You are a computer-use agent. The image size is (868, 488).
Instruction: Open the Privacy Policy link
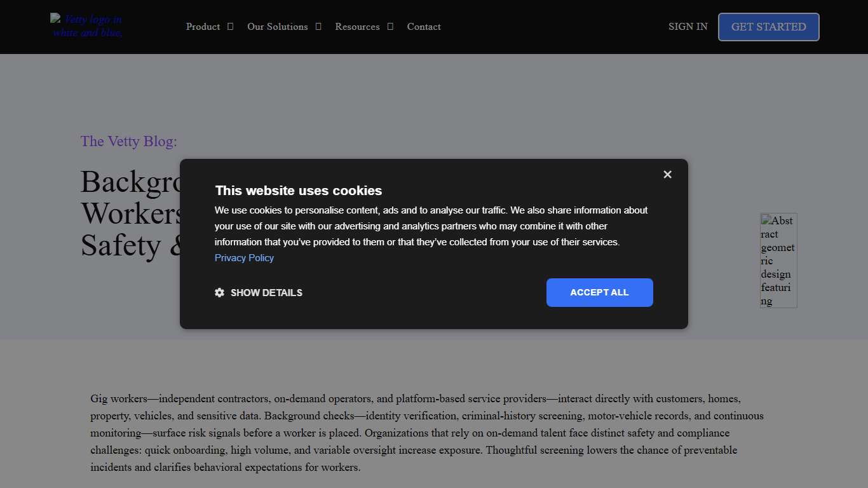coord(244,257)
